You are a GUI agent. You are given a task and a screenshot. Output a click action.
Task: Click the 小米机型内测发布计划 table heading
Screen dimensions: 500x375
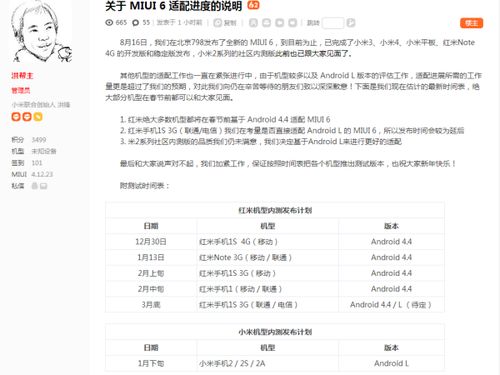[x=275, y=332]
